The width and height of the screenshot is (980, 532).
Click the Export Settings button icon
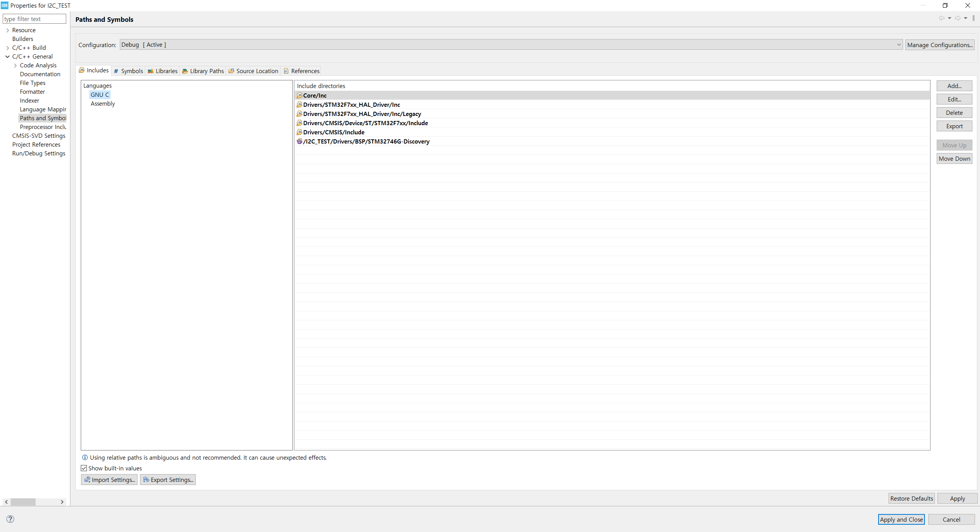tap(146, 480)
